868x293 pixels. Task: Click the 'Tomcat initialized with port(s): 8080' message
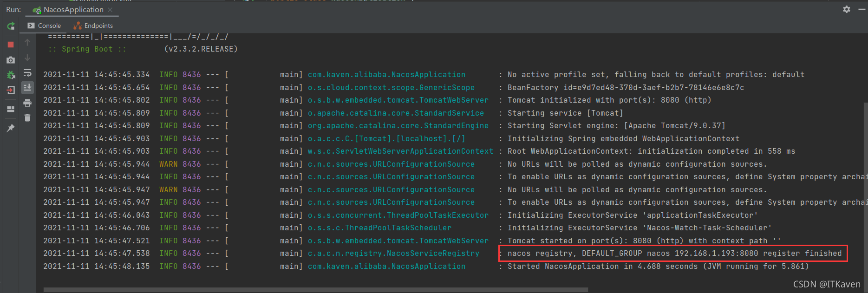tap(609, 100)
